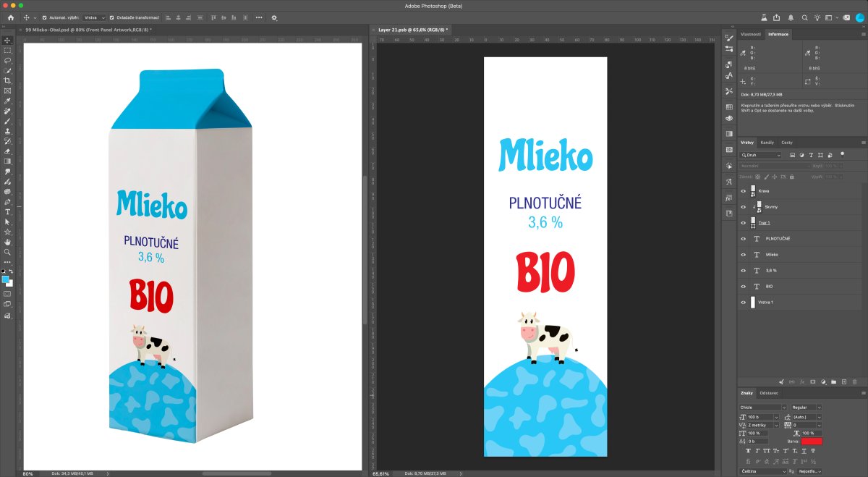Toggle the Ovladače transformací checkbox

pos(111,17)
